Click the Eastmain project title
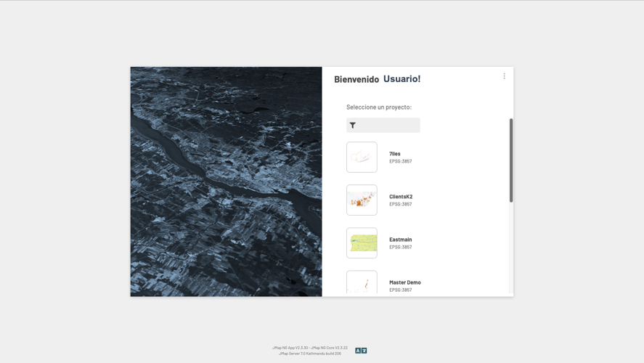This screenshot has height=363, width=644. [400, 240]
